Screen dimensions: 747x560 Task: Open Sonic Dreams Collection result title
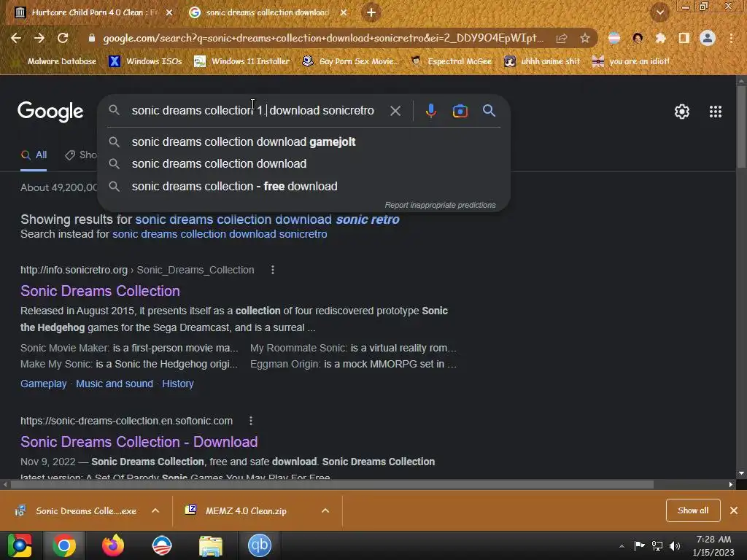[100, 291]
